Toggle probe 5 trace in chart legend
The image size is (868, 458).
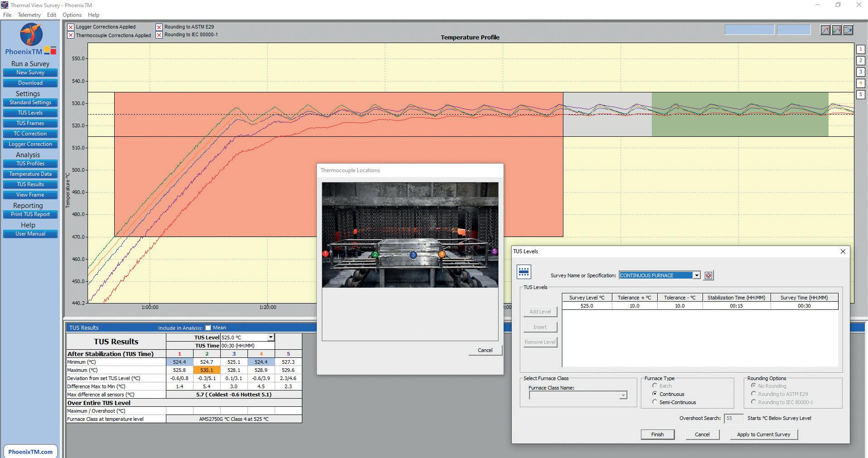[860, 95]
